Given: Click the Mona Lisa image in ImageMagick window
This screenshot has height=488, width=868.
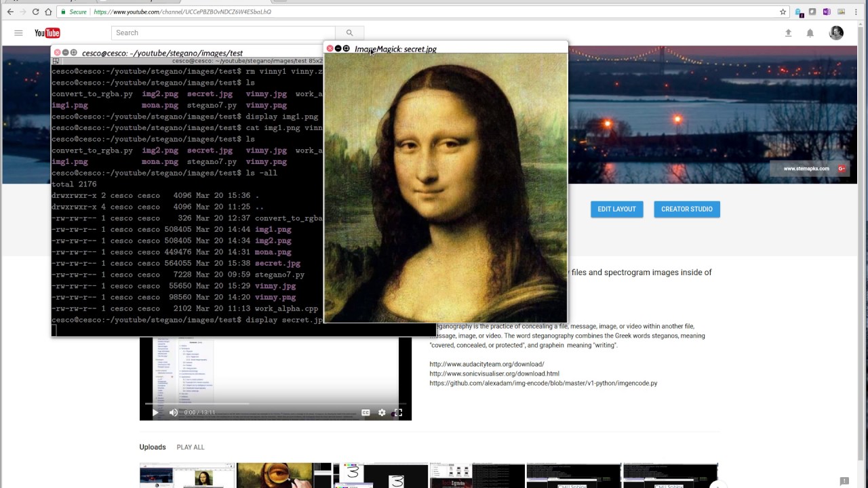Looking at the screenshot, I should point(446,188).
